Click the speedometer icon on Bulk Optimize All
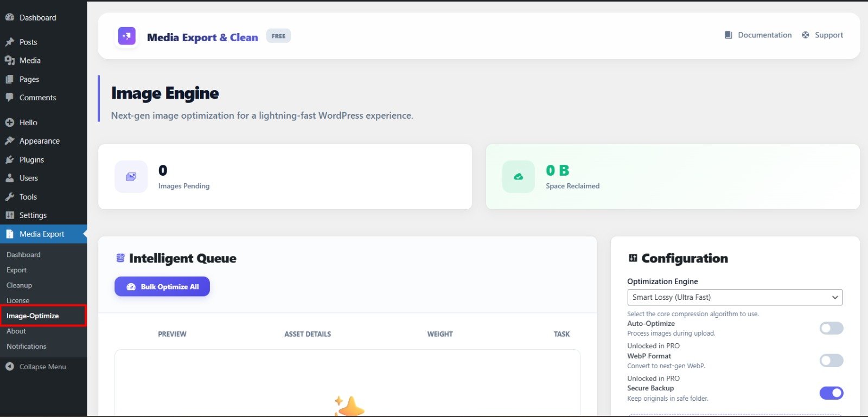 [131, 287]
